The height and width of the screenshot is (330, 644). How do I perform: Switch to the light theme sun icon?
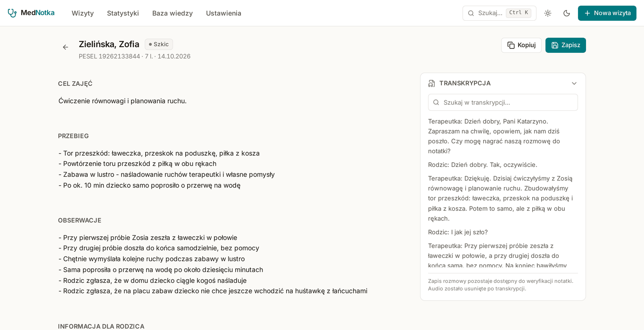click(x=548, y=13)
